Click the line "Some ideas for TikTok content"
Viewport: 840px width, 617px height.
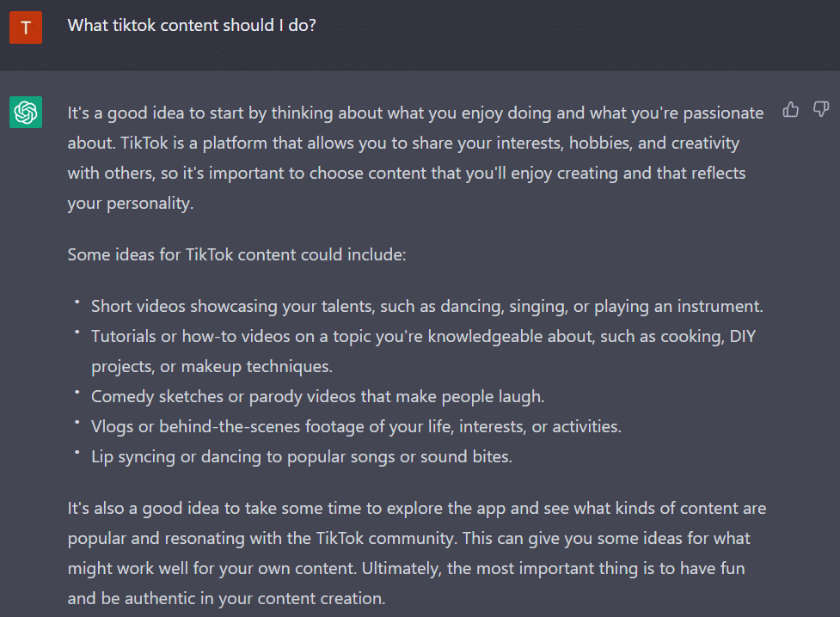pyautogui.click(x=241, y=255)
